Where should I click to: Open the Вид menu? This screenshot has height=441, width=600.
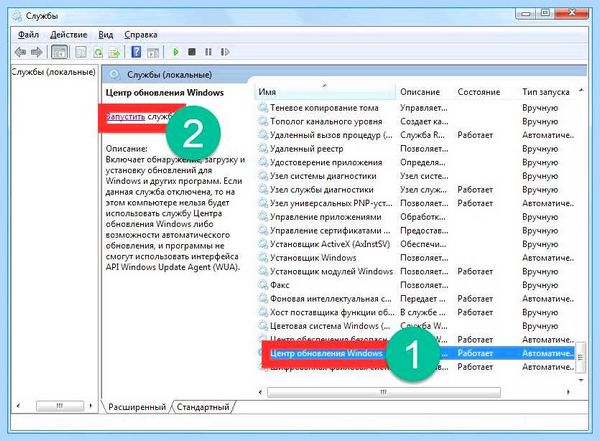coord(106,34)
